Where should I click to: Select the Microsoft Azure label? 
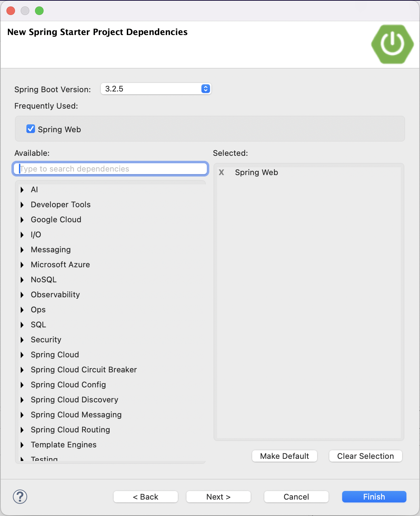(60, 265)
